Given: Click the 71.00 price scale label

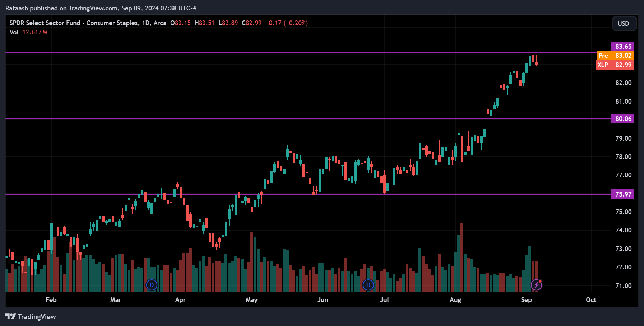Looking at the screenshot, I should pyautogui.click(x=624, y=286).
